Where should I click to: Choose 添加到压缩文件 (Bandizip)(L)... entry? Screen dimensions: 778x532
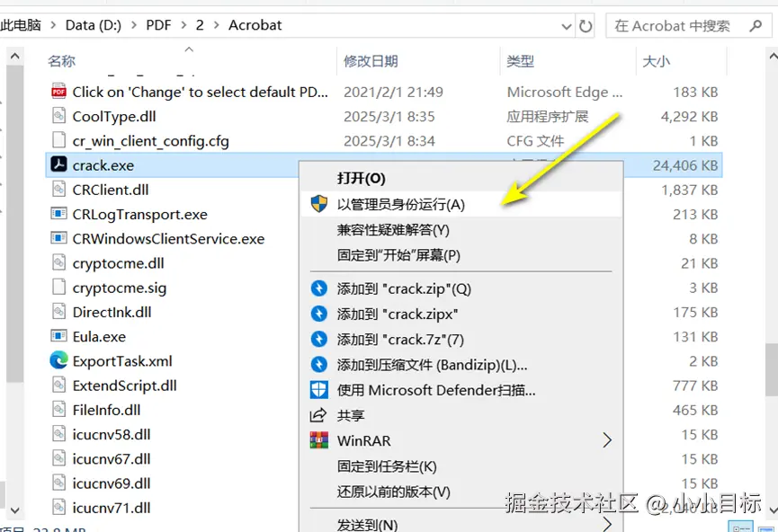coord(461,365)
